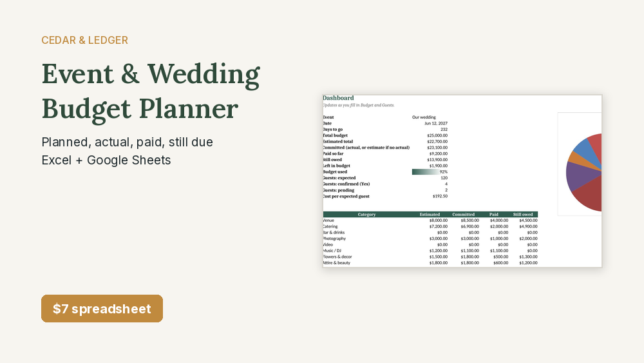This screenshot has width=644, height=363.
Task: Click the "$7 spreadsheet" button
Action: point(102,308)
